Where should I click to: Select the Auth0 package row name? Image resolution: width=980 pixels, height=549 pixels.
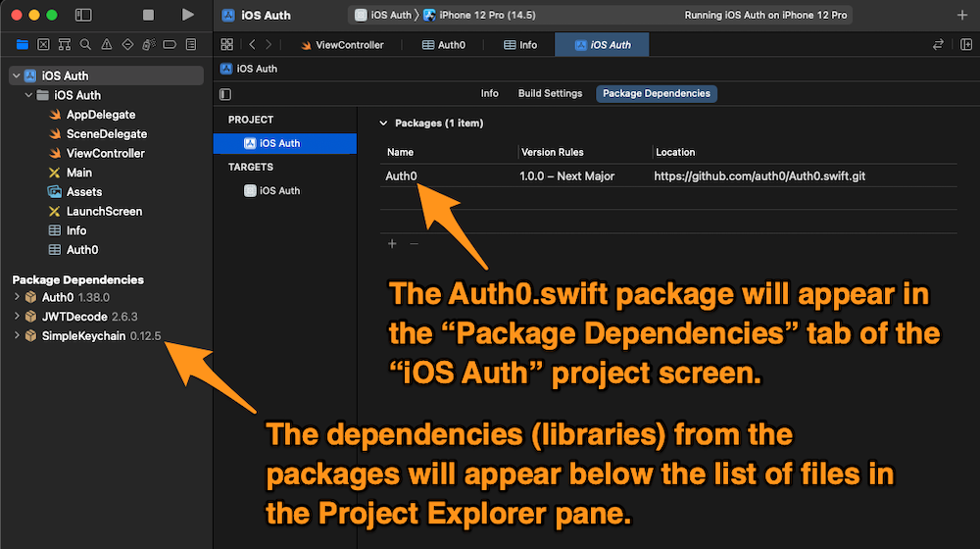pyautogui.click(x=401, y=175)
